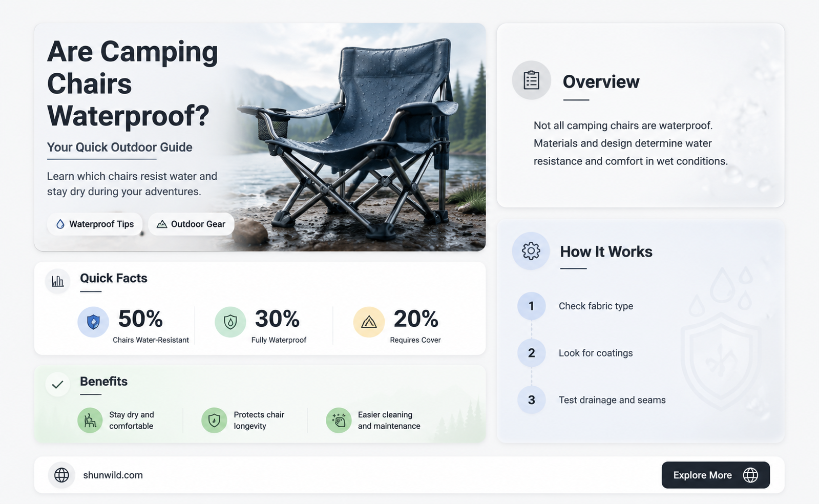Click the Overview heading
The height and width of the screenshot is (504, 819).
coord(601,82)
